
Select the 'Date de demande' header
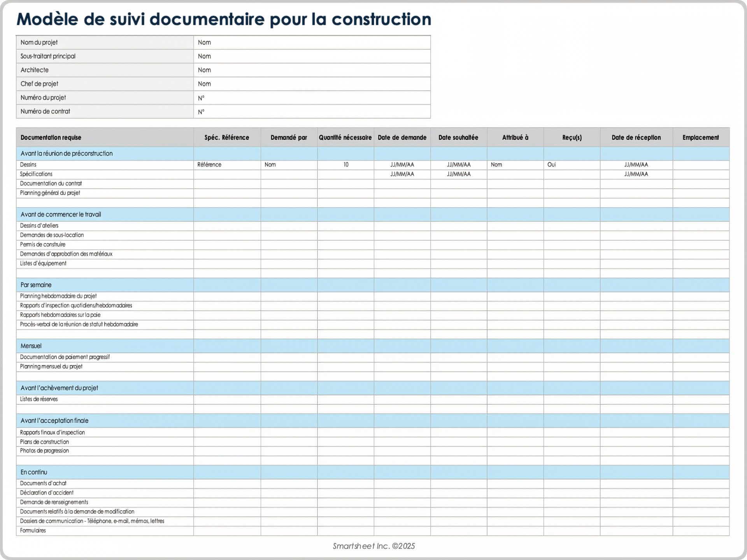click(x=402, y=137)
